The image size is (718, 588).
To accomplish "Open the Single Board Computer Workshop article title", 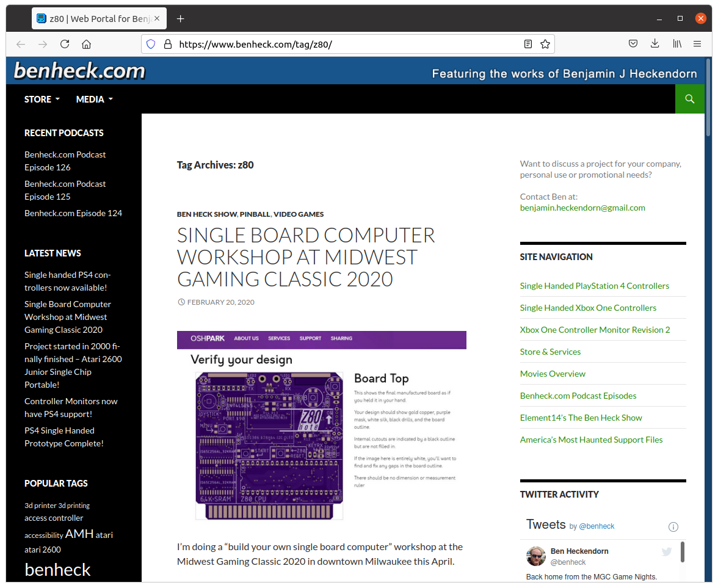I will tap(306, 258).
